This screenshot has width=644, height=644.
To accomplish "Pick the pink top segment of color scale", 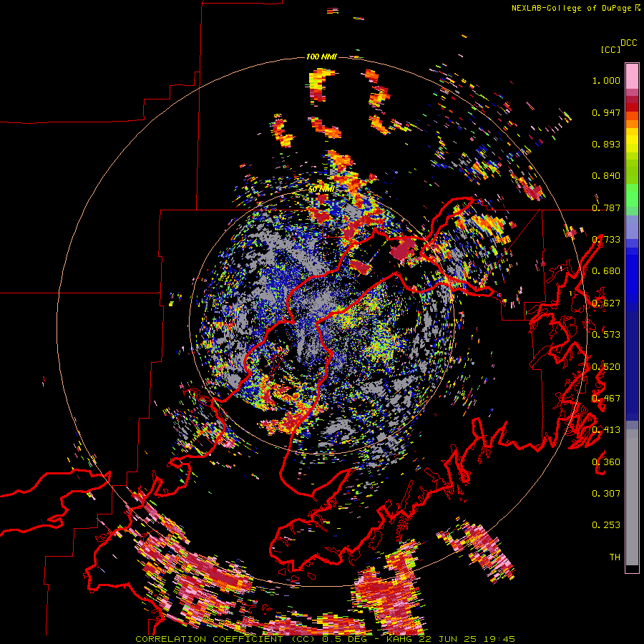I will 632,76.
